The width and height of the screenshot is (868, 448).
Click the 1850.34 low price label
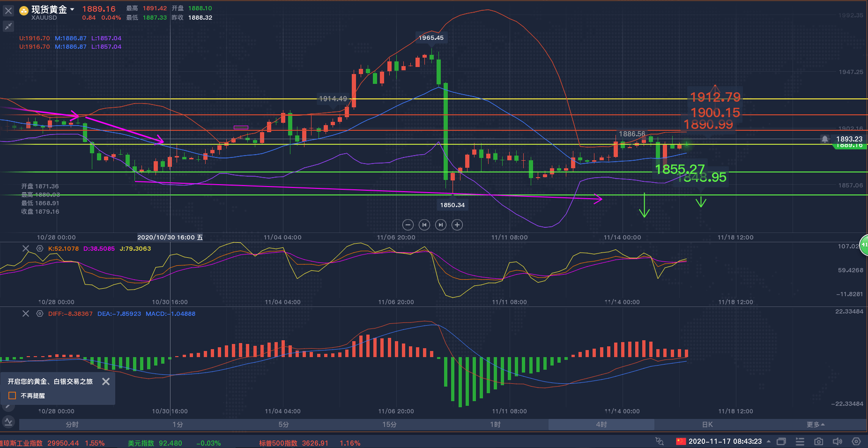tap(453, 205)
